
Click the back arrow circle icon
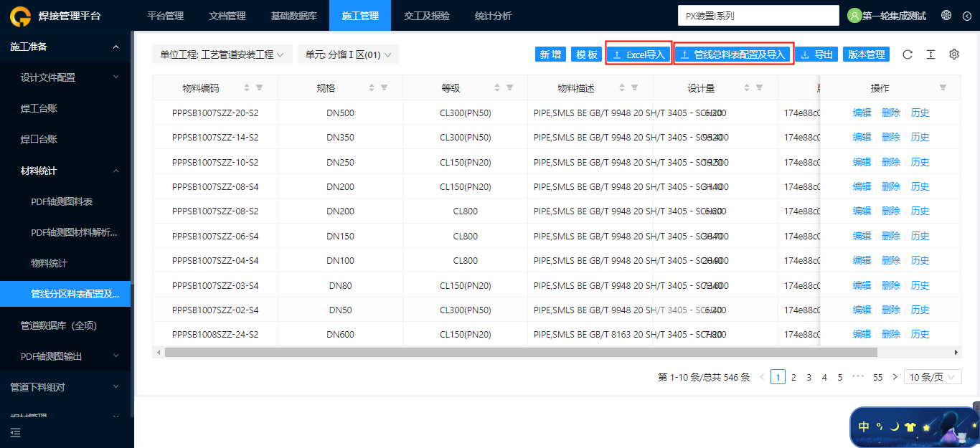click(x=966, y=15)
